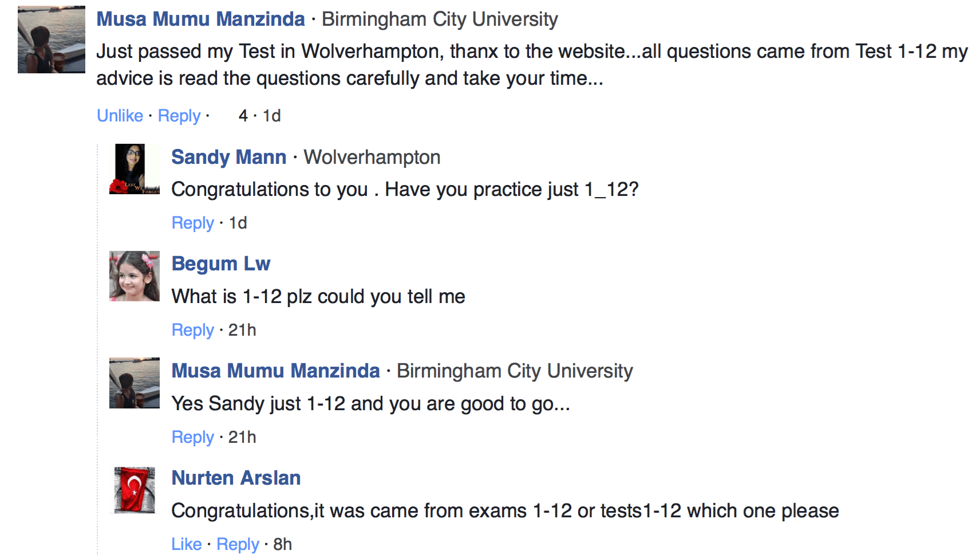
Task: Open Musa Mumu Manzinda's reply avatar
Action: 135,383
